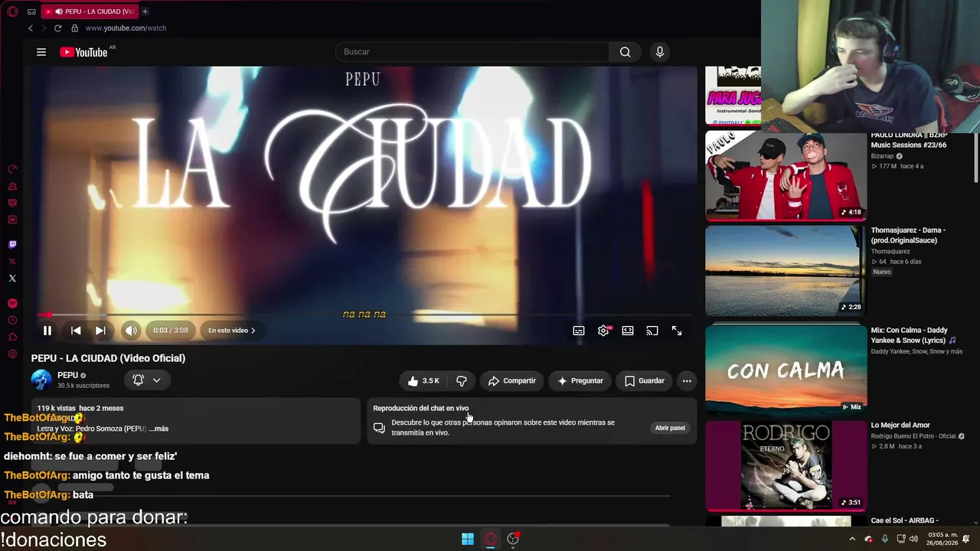The image size is (980, 551).
Task: Open the YouTube hamburger guide menu
Action: pyautogui.click(x=41, y=52)
